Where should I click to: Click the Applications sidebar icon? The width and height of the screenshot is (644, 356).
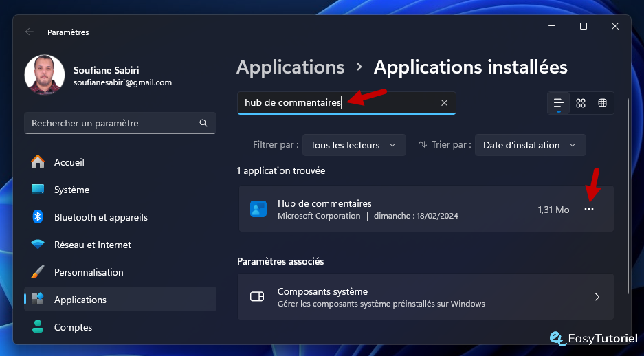pos(38,299)
